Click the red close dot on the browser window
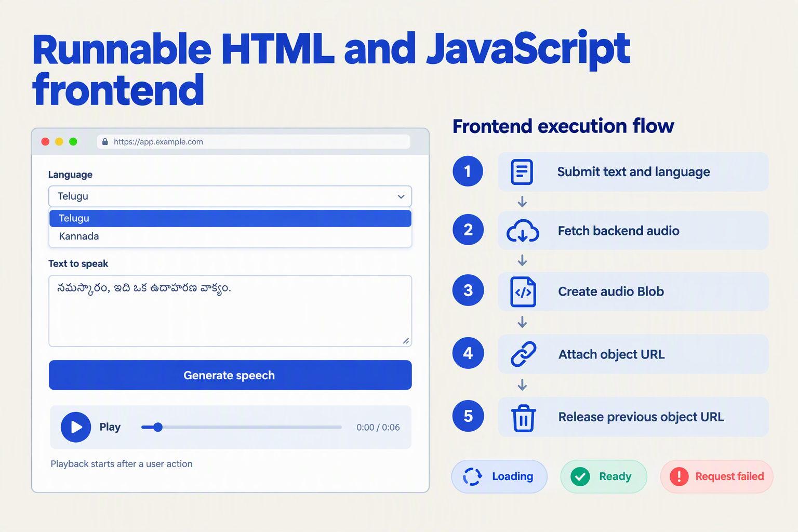798x532 pixels. 45,142
